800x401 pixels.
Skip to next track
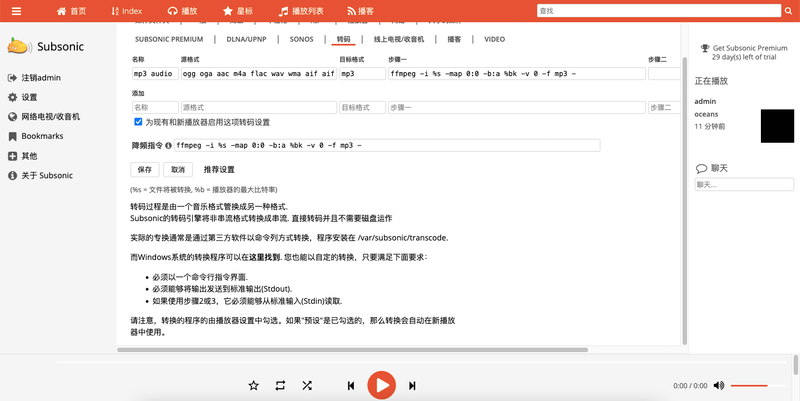(412, 386)
